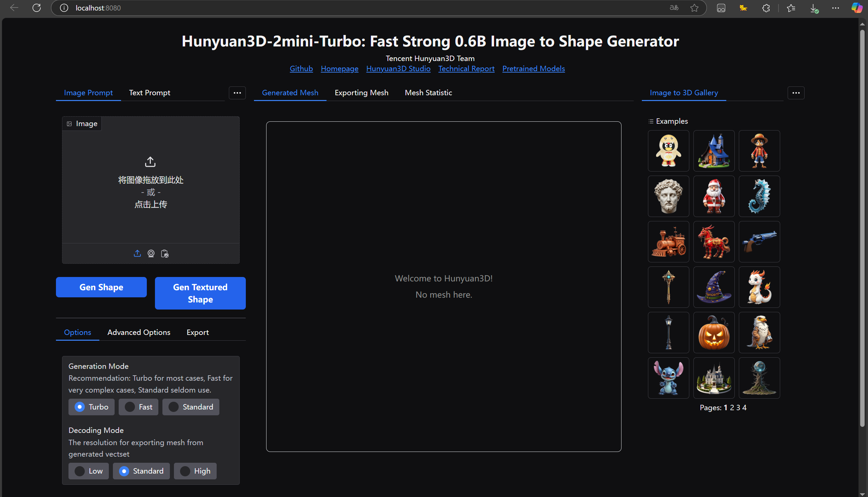Viewport: 868px width, 497px height.
Task: Select the red horse example thumbnail
Action: click(x=714, y=242)
